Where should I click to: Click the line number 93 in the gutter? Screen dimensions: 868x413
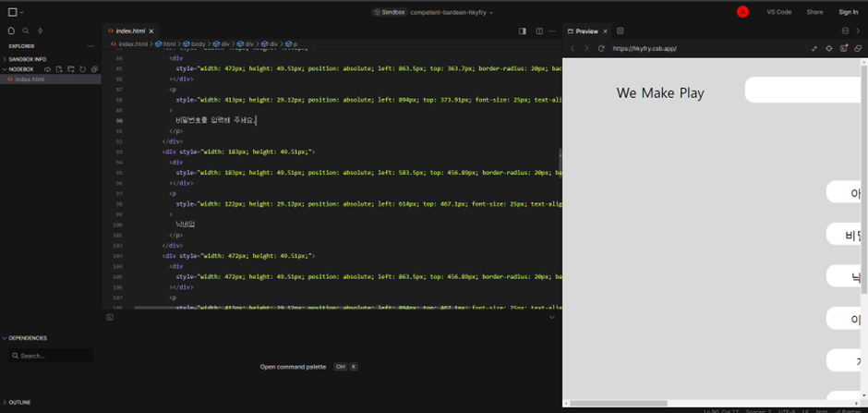119,152
